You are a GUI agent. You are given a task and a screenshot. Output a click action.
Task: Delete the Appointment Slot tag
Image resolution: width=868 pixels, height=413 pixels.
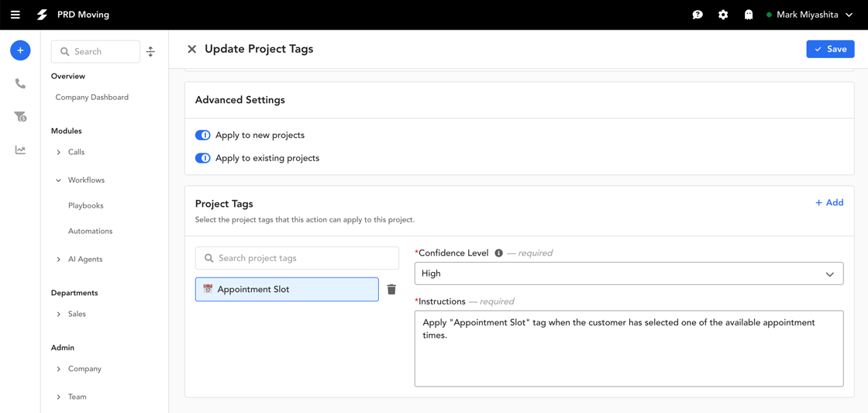(x=391, y=289)
